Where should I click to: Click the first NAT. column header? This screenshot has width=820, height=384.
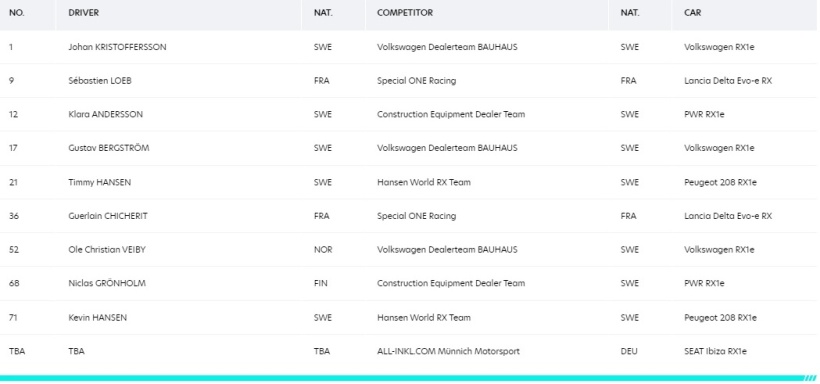323,13
